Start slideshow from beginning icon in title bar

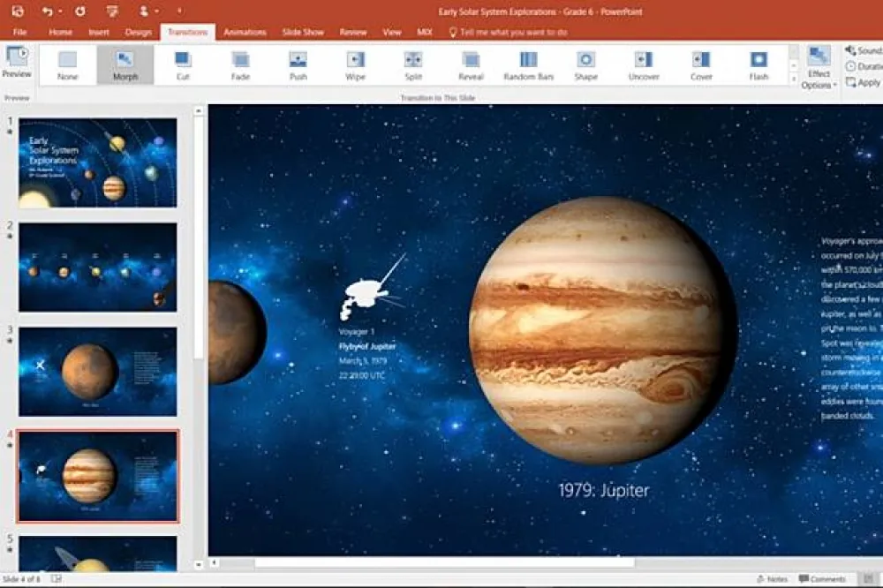112,11
